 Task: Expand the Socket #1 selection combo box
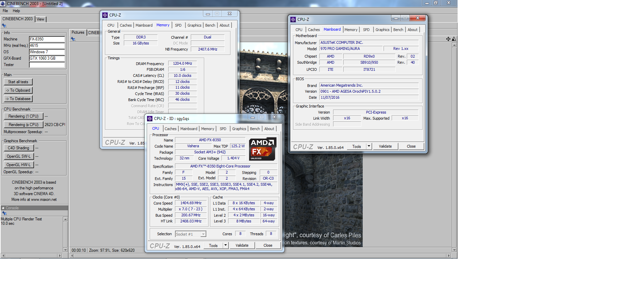[203, 234]
